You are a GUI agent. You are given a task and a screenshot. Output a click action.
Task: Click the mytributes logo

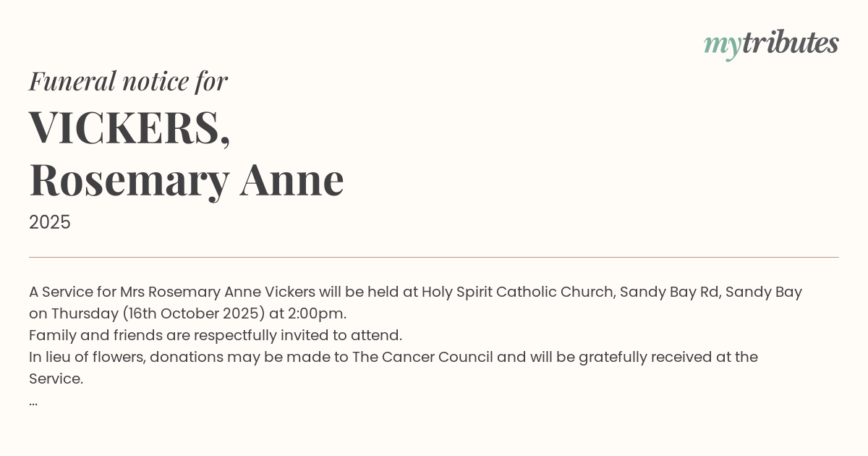pos(771,43)
